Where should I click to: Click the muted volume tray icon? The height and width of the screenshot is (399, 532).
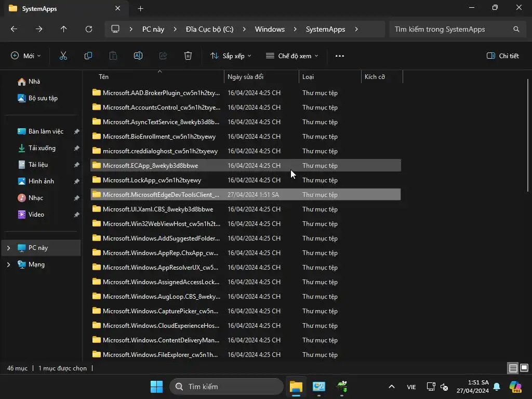(444, 387)
